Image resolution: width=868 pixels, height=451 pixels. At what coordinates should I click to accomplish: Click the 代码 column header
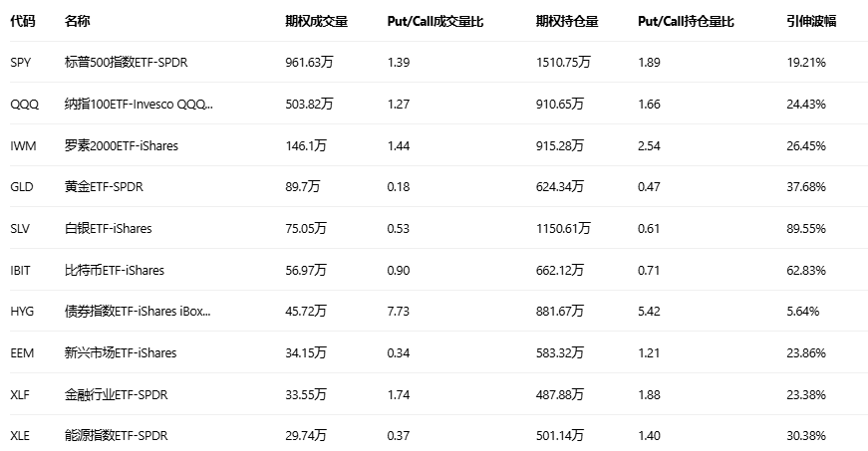coord(22,21)
